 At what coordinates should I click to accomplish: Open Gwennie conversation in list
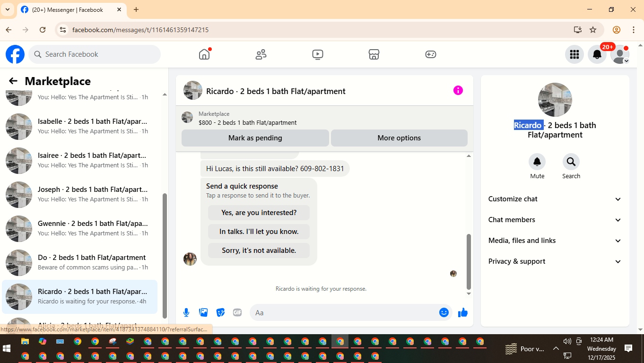tap(80, 229)
